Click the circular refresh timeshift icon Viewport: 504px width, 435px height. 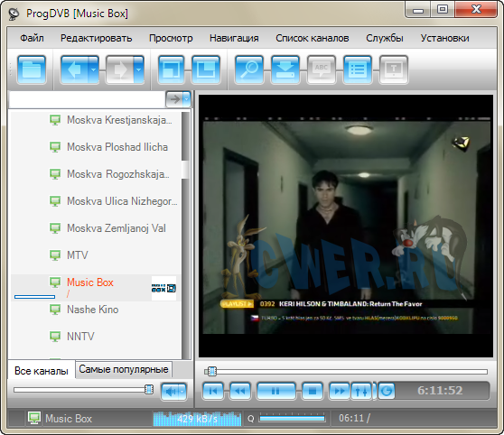point(386,391)
